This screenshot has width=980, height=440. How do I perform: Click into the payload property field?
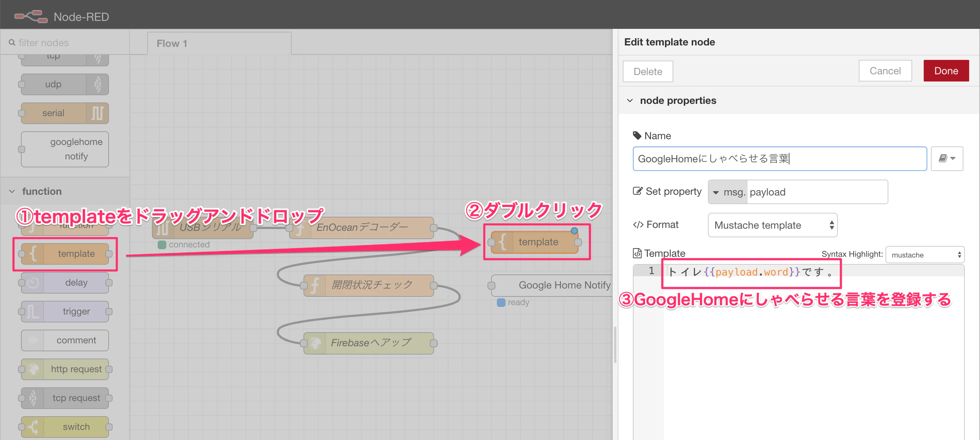(817, 192)
